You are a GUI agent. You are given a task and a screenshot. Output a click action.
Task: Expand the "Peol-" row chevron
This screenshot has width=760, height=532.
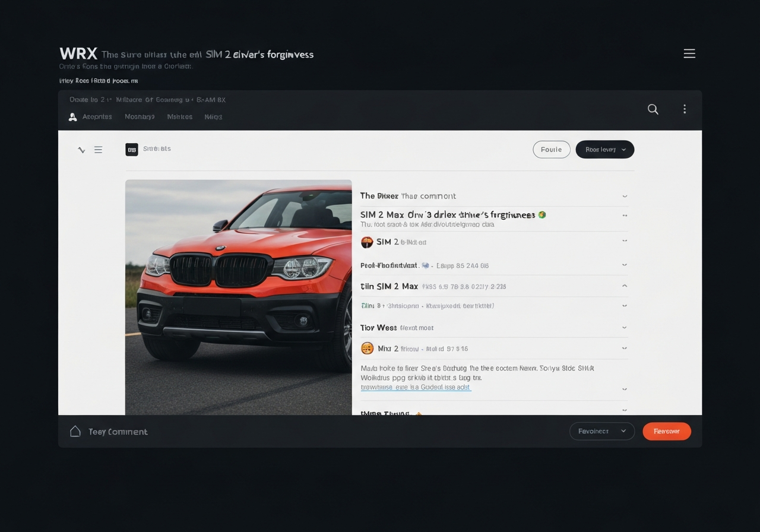coord(625,265)
